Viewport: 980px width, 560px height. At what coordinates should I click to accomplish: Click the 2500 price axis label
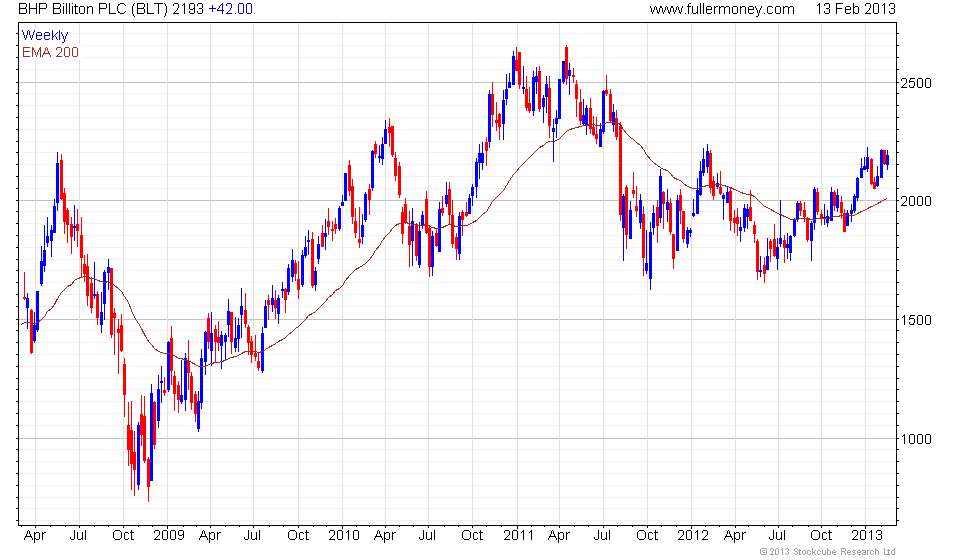coord(916,83)
